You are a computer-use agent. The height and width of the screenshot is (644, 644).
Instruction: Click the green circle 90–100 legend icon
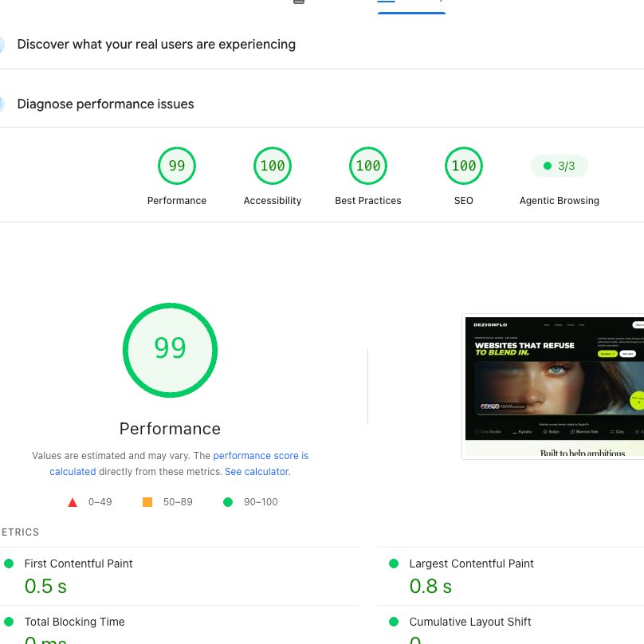(228, 502)
